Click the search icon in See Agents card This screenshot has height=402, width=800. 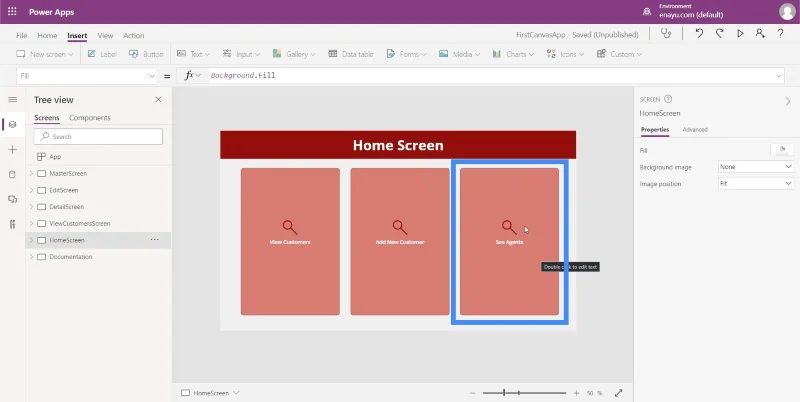(x=509, y=228)
